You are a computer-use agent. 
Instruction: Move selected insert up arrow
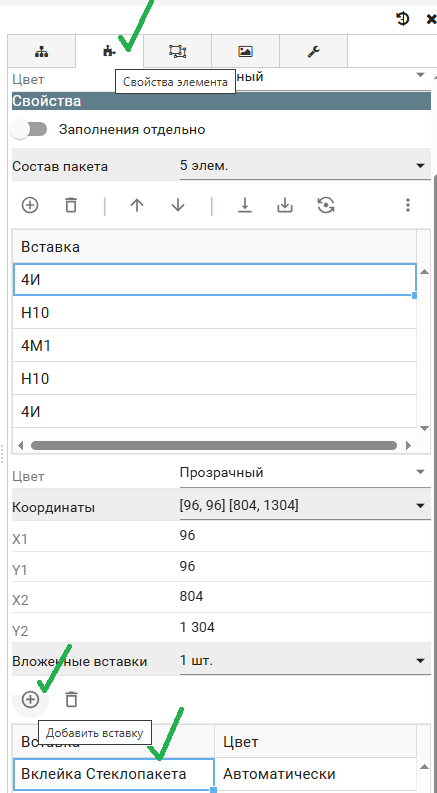click(x=137, y=205)
